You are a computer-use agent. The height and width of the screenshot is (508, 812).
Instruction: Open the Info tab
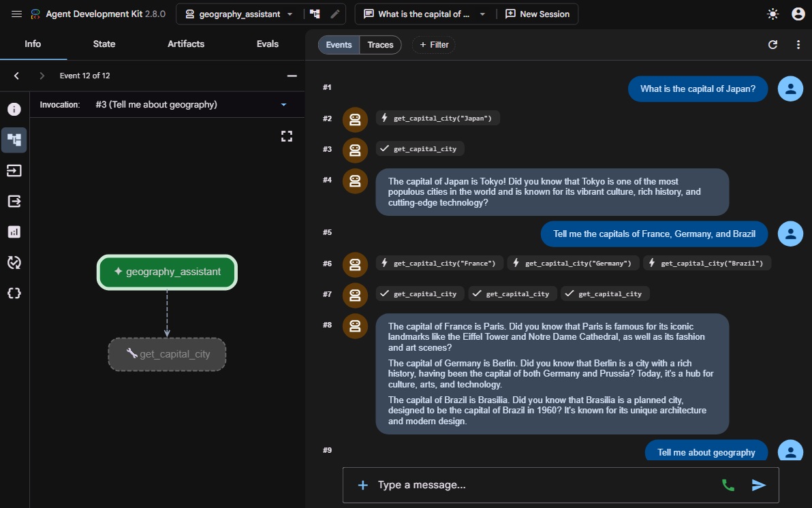33,44
